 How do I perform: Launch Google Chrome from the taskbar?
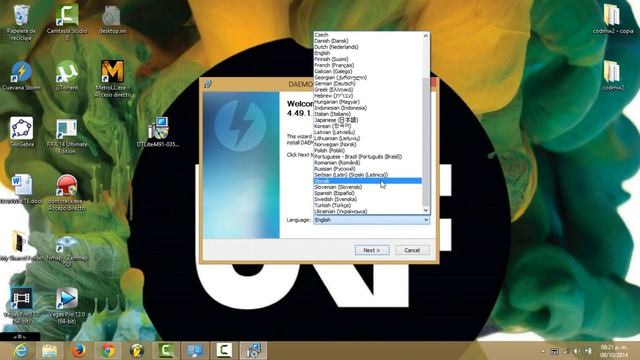(x=108, y=351)
